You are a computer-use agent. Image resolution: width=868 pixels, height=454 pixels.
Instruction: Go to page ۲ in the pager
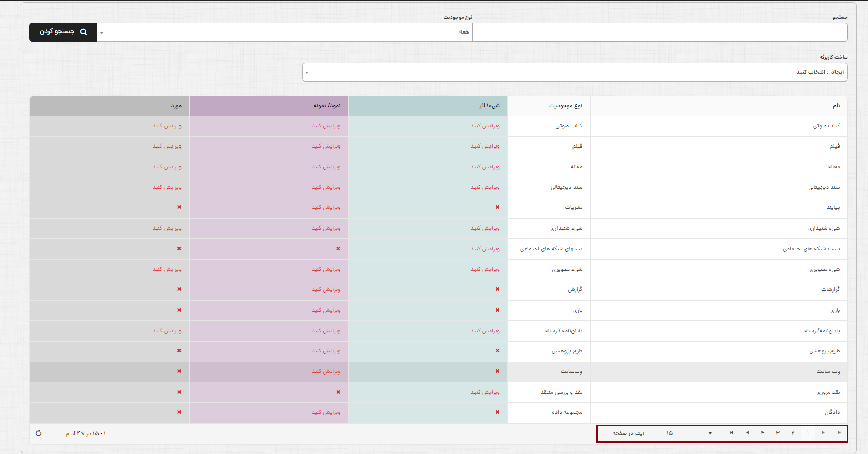793,433
